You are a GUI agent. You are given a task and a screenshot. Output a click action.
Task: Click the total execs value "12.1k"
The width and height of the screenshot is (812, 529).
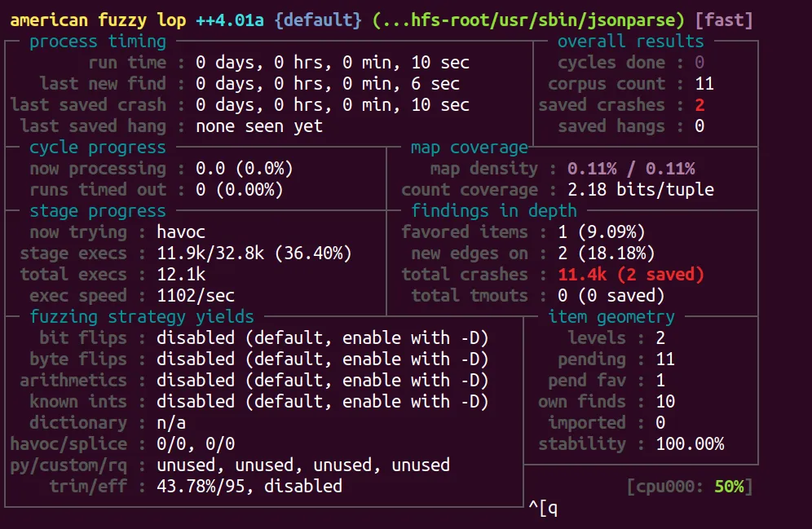coord(181,275)
